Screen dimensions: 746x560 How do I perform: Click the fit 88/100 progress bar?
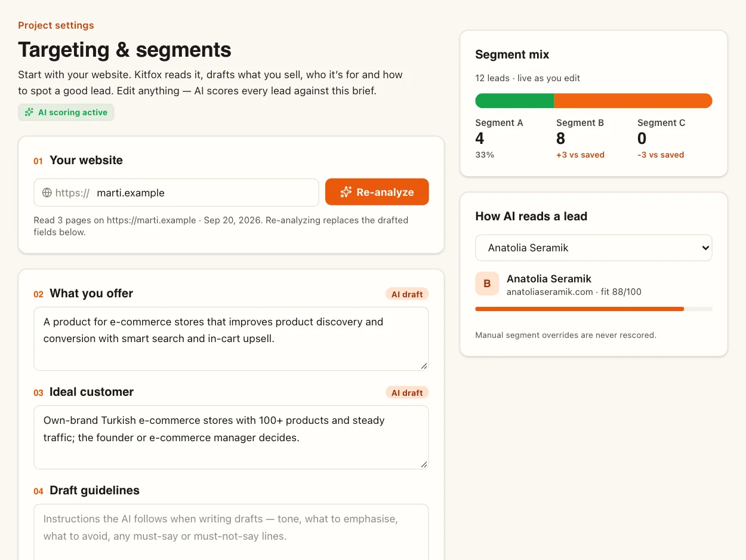point(594,309)
